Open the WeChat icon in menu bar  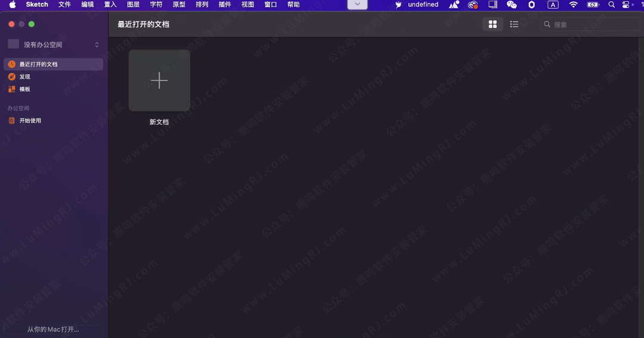pyautogui.click(x=512, y=5)
